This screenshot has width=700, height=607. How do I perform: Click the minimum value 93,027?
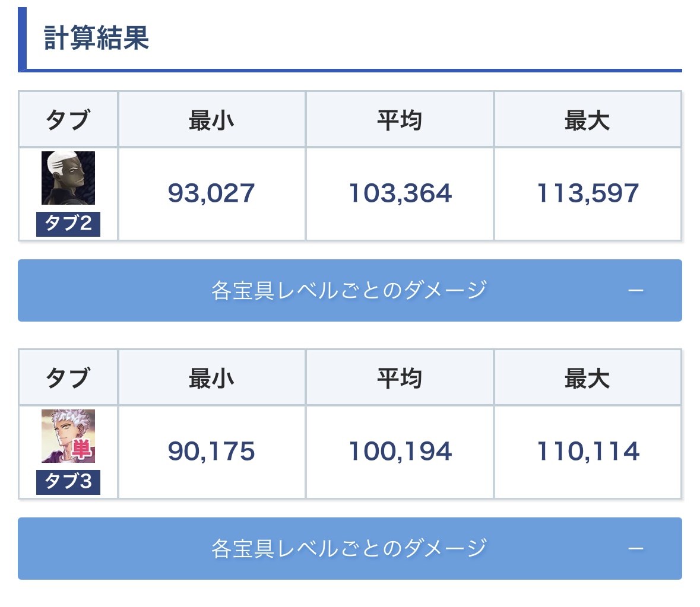(211, 193)
